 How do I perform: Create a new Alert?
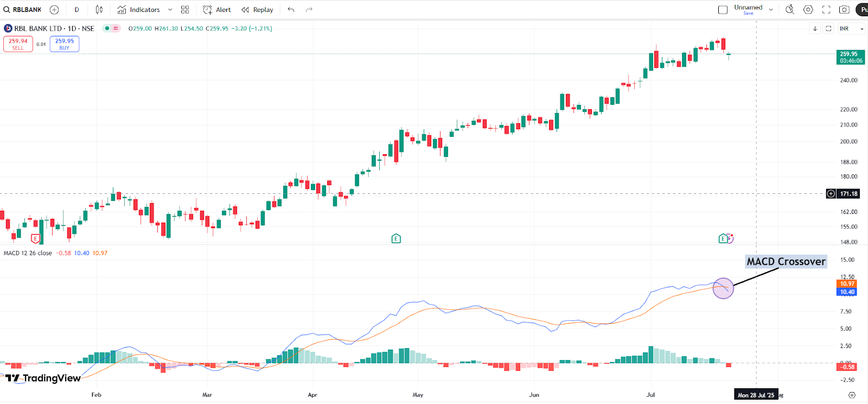click(217, 10)
